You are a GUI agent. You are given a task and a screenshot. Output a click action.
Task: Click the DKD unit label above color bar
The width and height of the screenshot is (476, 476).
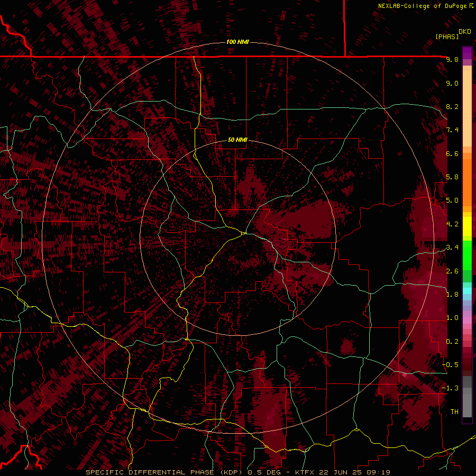[x=465, y=32]
